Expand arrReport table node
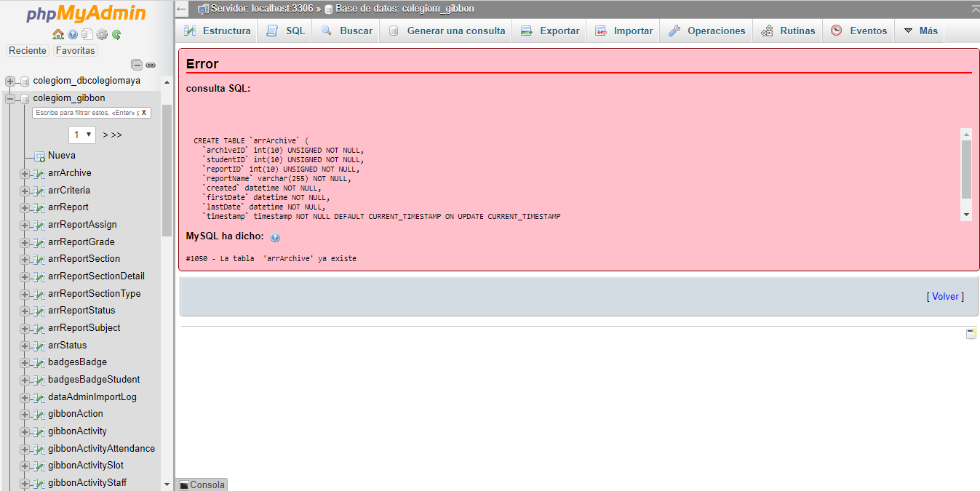This screenshot has height=491, width=980. tap(25, 208)
